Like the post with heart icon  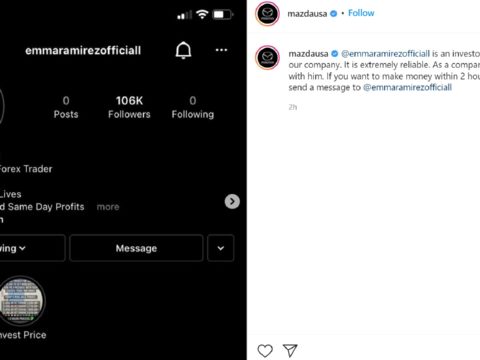[265, 351]
